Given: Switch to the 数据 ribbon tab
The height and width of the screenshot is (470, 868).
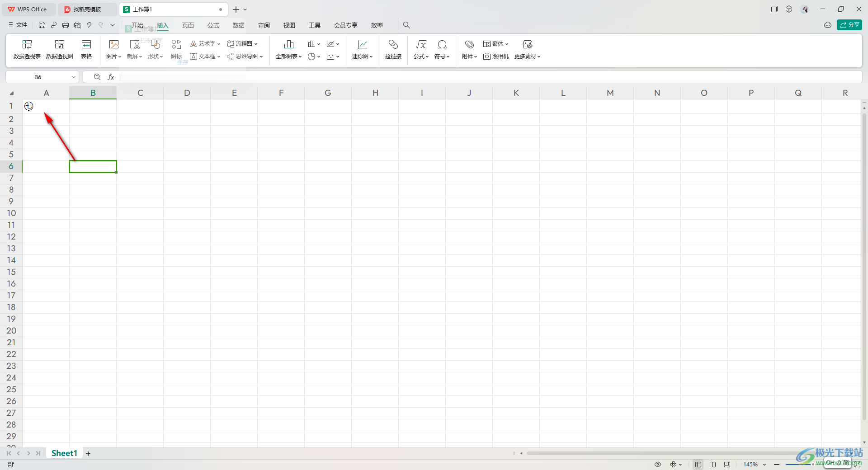Looking at the screenshot, I should pos(239,25).
